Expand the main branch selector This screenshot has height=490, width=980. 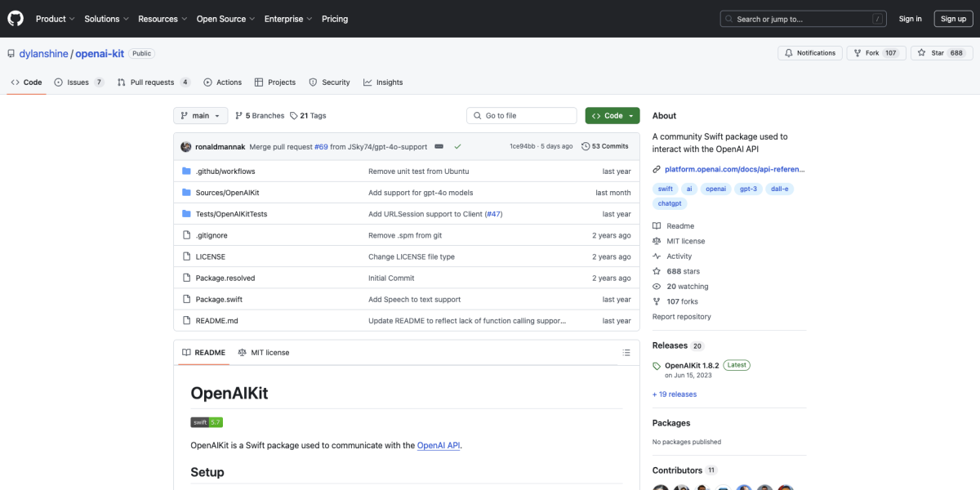coord(200,115)
